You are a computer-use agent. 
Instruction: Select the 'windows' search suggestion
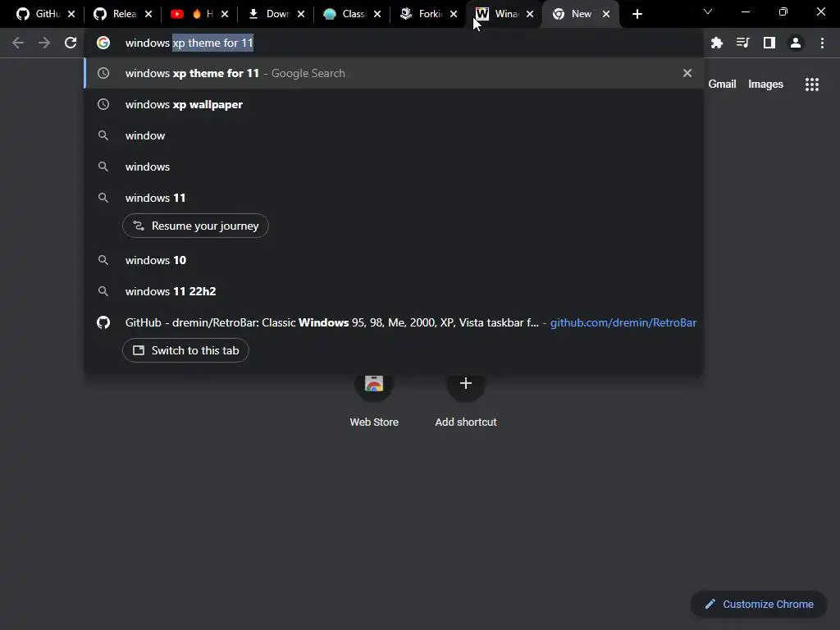tap(394, 167)
